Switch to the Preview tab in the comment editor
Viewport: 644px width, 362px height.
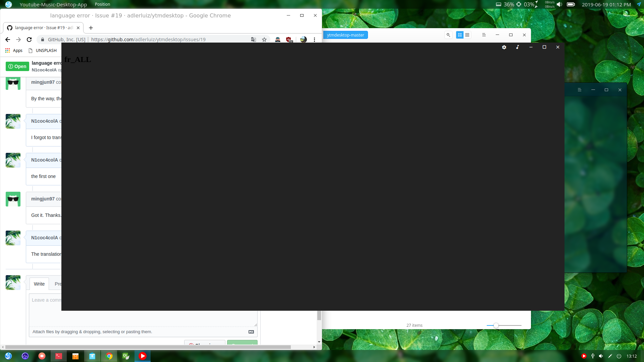(x=58, y=284)
